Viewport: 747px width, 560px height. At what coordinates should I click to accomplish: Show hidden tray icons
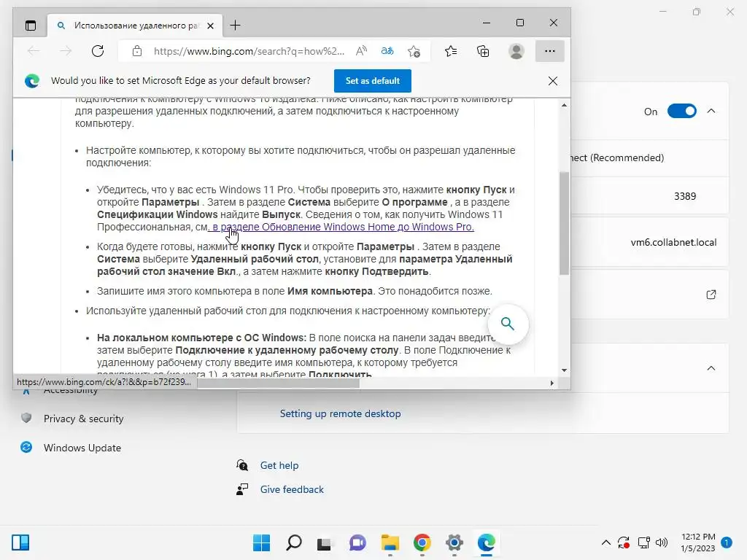click(x=606, y=542)
